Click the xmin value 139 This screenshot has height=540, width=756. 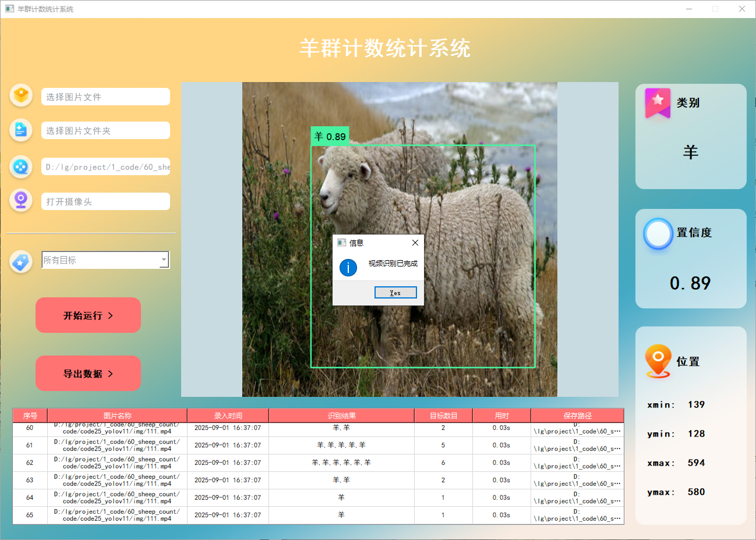(696, 404)
